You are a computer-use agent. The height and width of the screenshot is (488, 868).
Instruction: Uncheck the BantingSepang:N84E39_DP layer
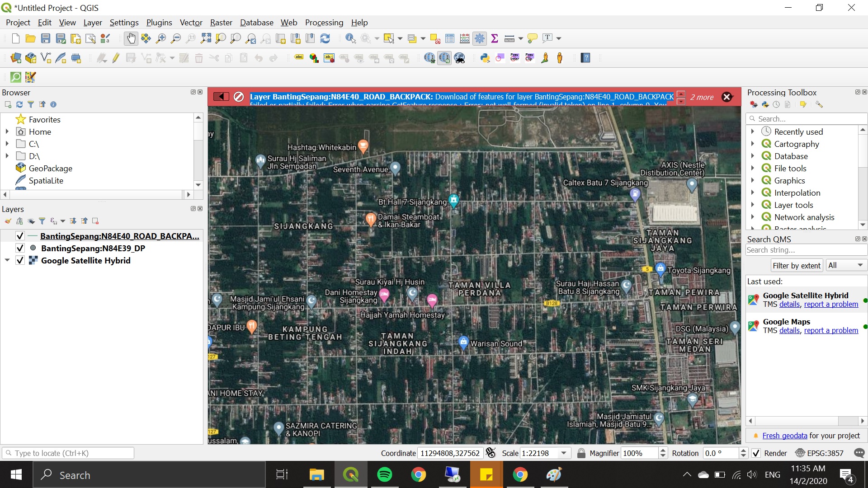tap(20, 248)
